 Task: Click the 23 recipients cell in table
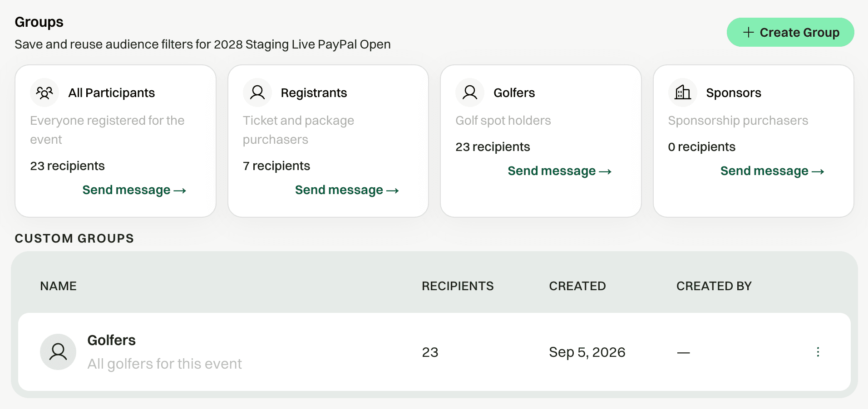click(430, 352)
